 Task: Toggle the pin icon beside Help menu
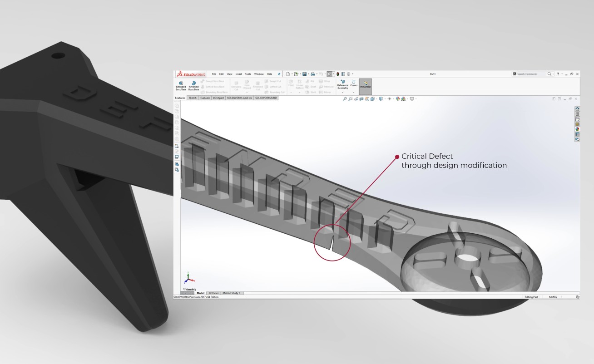pyautogui.click(x=279, y=74)
